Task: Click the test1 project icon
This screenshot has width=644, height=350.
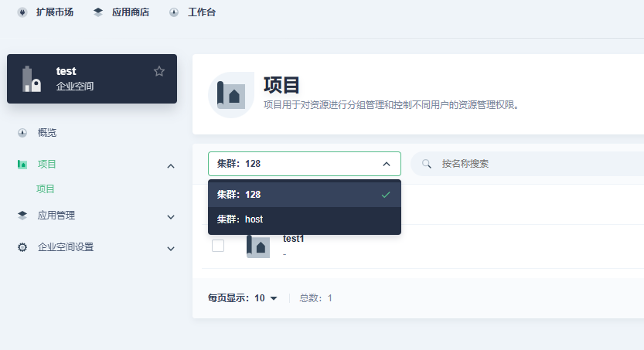Action: [258, 246]
